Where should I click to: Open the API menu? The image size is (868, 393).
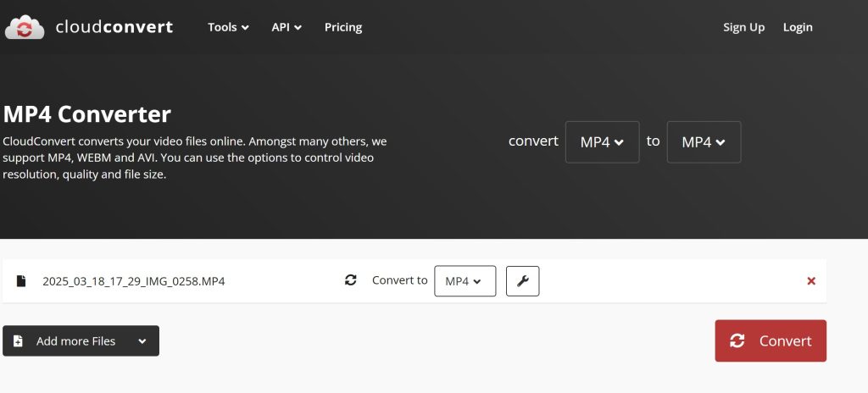(x=287, y=27)
